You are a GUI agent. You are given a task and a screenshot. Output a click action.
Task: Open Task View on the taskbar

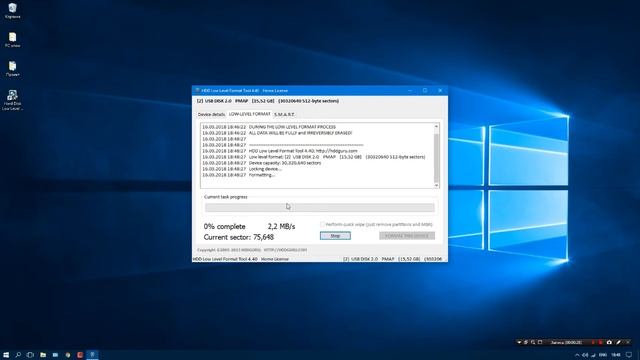(30, 355)
